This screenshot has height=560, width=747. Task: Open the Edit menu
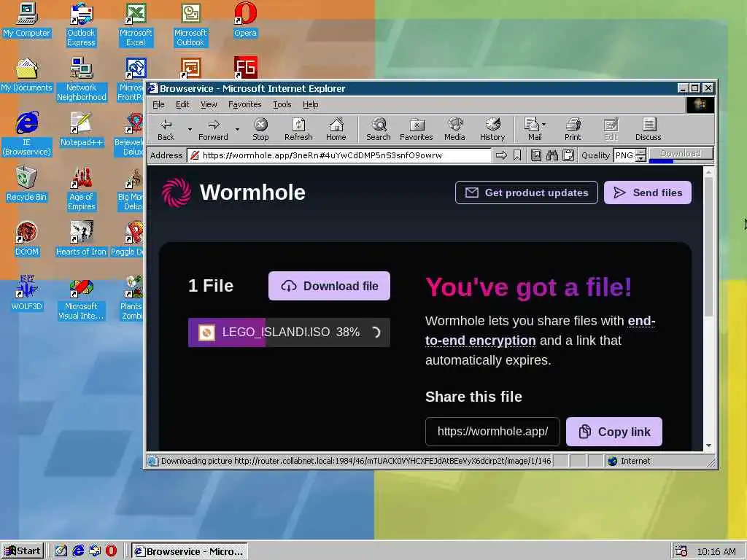click(x=182, y=104)
